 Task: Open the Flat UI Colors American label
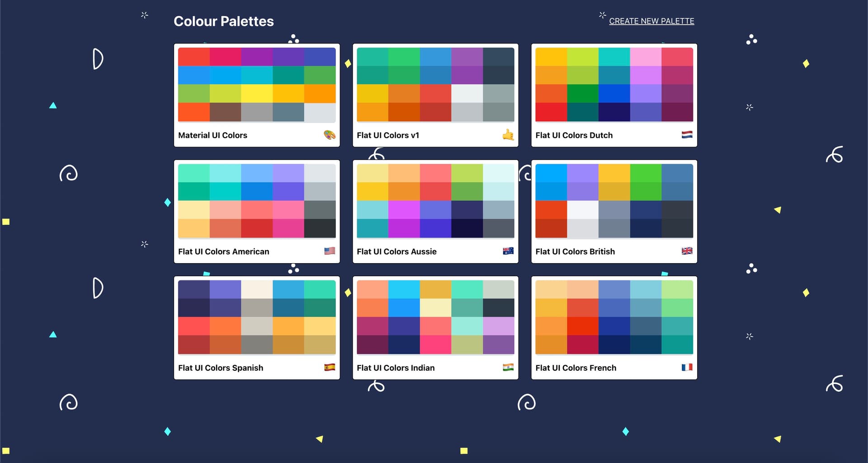(223, 251)
